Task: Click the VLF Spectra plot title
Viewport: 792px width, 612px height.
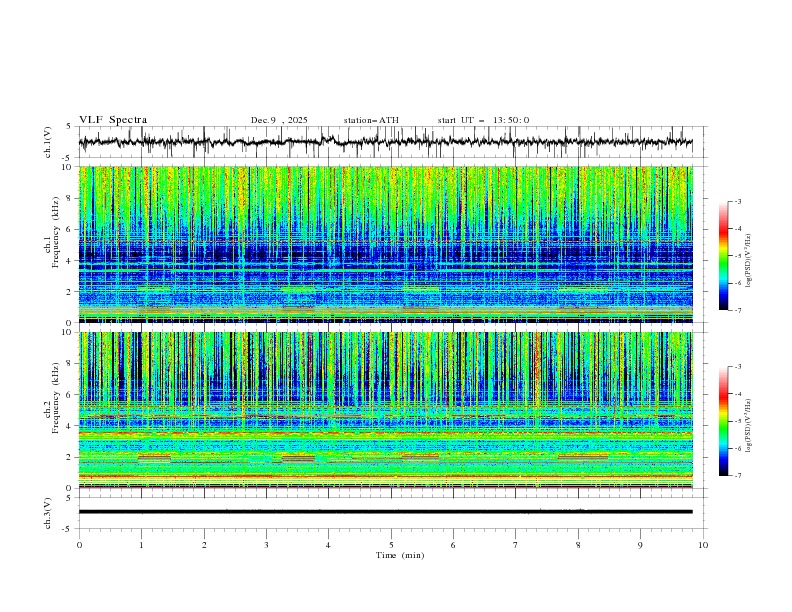Action: point(113,120)
